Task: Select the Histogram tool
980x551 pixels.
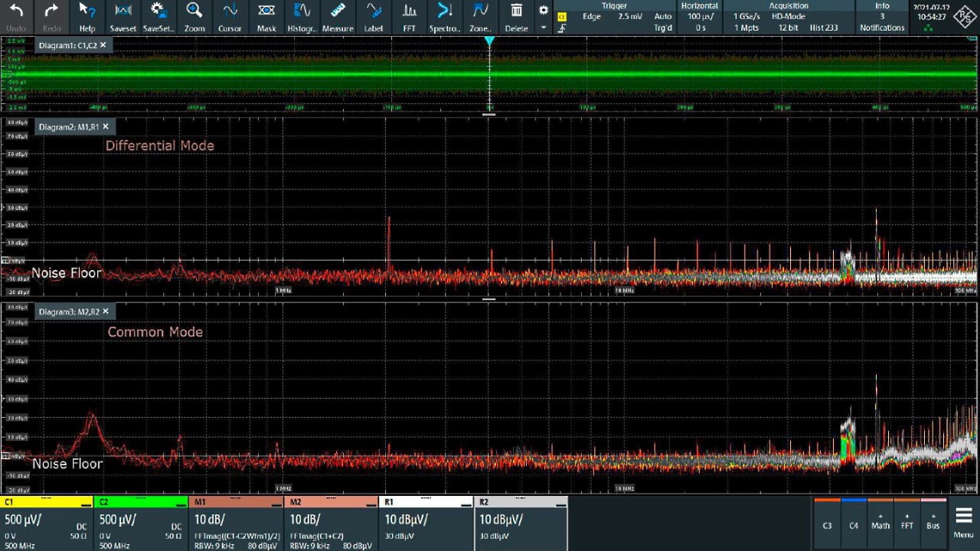Action: pyautogui.click(x=302, y=17)
